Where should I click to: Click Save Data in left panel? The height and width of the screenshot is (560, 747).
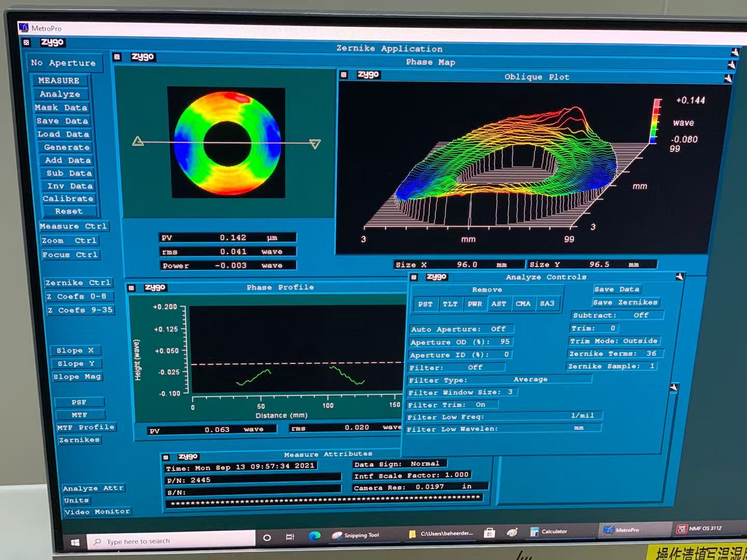point(62,121)
